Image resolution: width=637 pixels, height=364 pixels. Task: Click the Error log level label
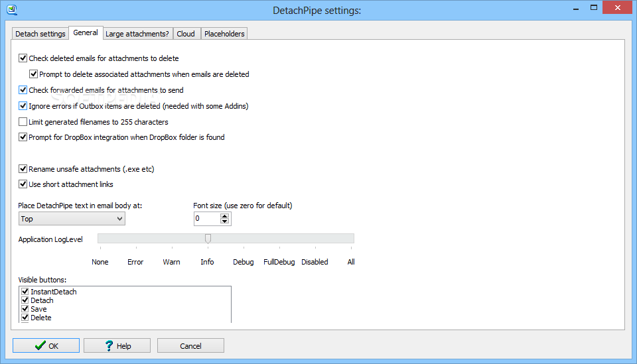pyautogui.click(x=135, y=262)
